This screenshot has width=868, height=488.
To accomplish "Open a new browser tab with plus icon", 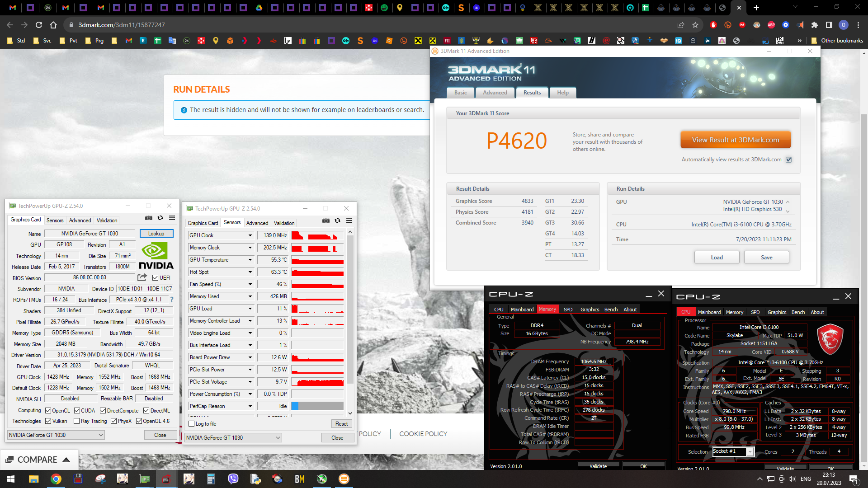I will (756, 8).
